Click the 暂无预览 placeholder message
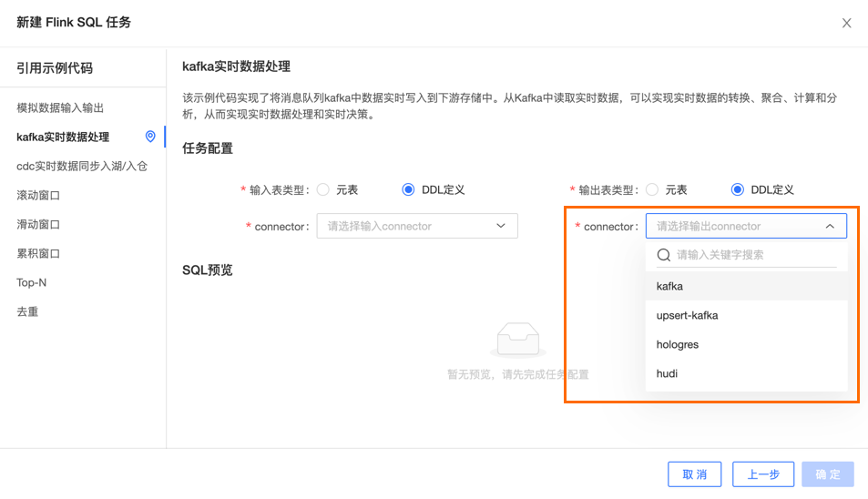The width and height of the screenshot is (868, 499). [x=517, y=374]
